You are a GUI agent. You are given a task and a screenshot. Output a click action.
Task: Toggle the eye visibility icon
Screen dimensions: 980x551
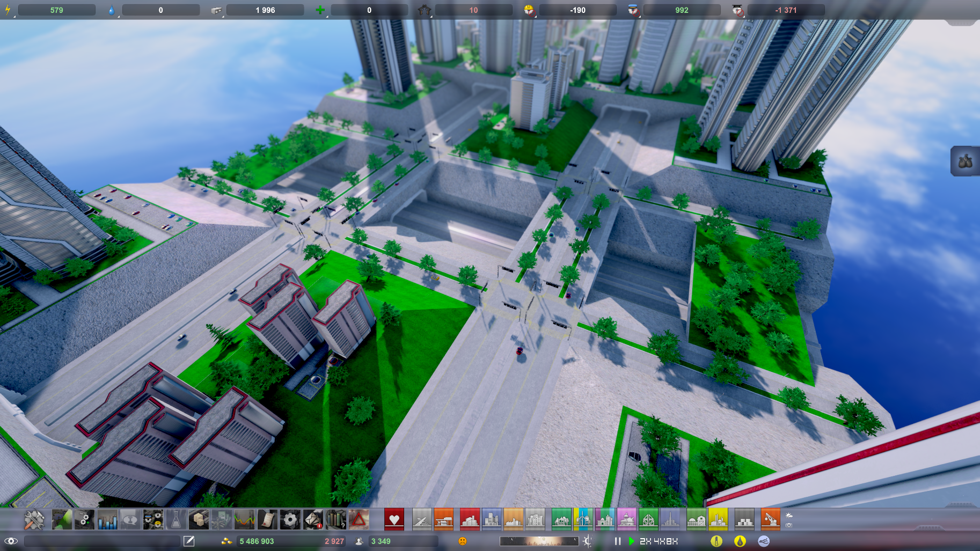[x=11, y=541]
